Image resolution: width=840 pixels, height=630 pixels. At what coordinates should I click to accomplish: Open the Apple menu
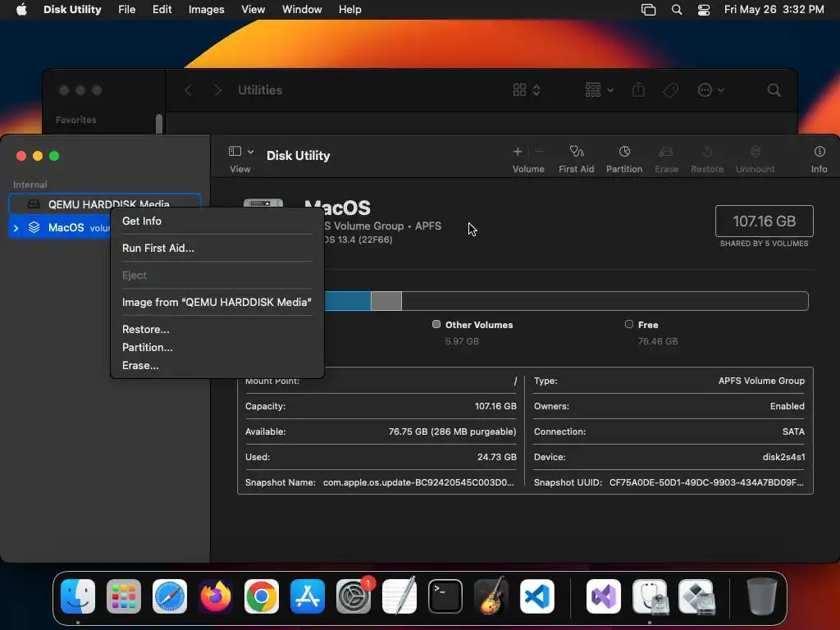pos(21,10)
